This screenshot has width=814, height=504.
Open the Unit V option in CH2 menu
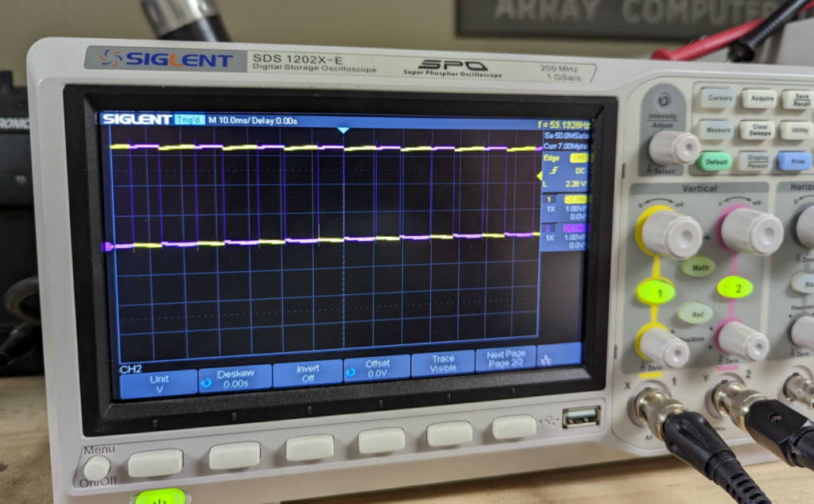click(x=159, y=384)
